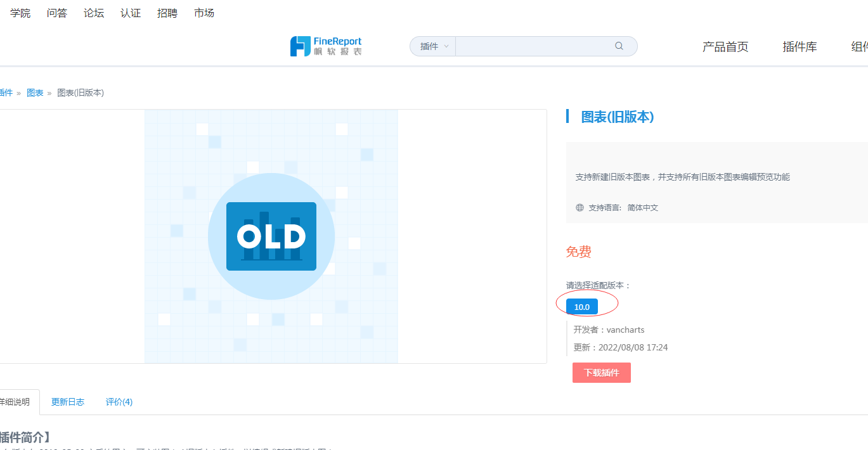Image resolution: width=868 pixels, height=450 pixels.
Task: Open the 认证 top menu item
Action: point(131,13)
